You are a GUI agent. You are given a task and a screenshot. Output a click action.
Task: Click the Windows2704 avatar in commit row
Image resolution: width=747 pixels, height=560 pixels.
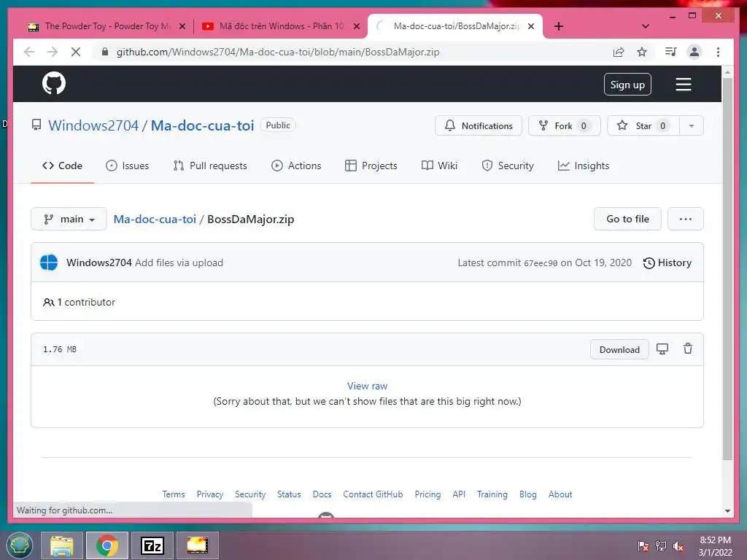click(49, 262)
